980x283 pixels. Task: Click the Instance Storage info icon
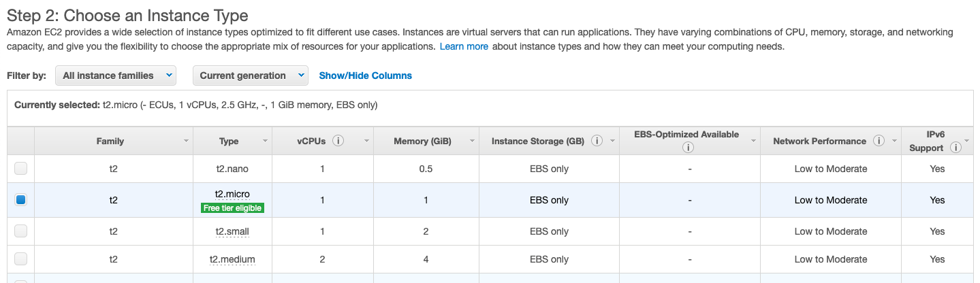click(x=597, y=141)
